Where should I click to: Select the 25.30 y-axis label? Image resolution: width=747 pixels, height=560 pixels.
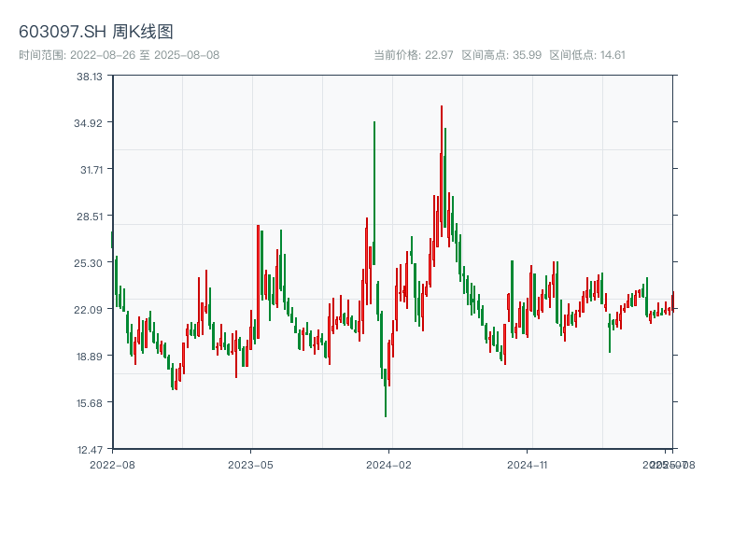tap(90, 263)
